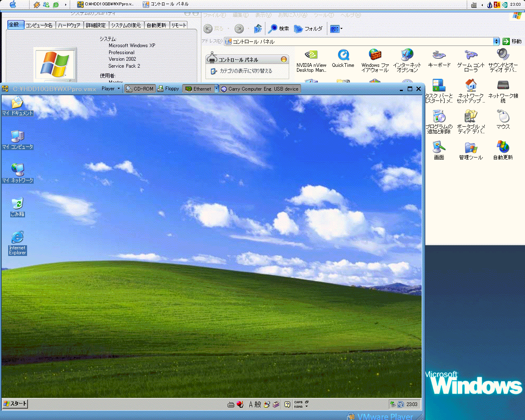The width and height of the screenshot is (525, 420).
Task: Open the プログラムの追加と削除 icon
Action: tap(439, 122)
